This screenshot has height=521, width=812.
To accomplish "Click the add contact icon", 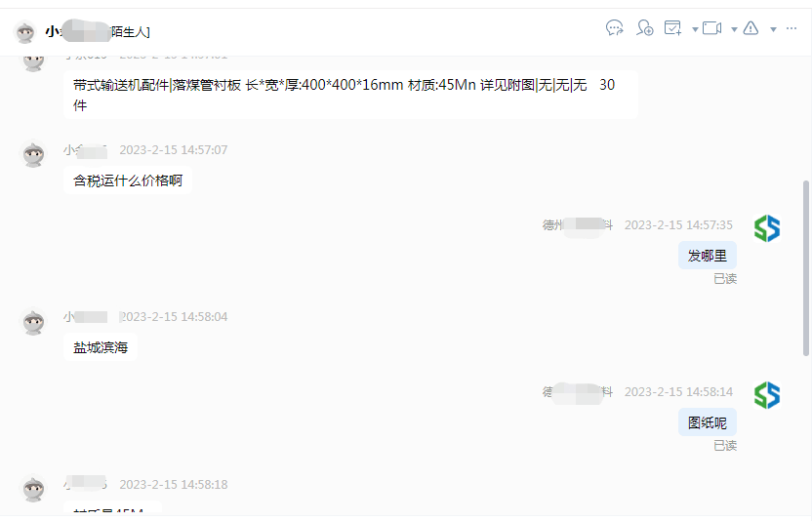I will pos(645,28).
